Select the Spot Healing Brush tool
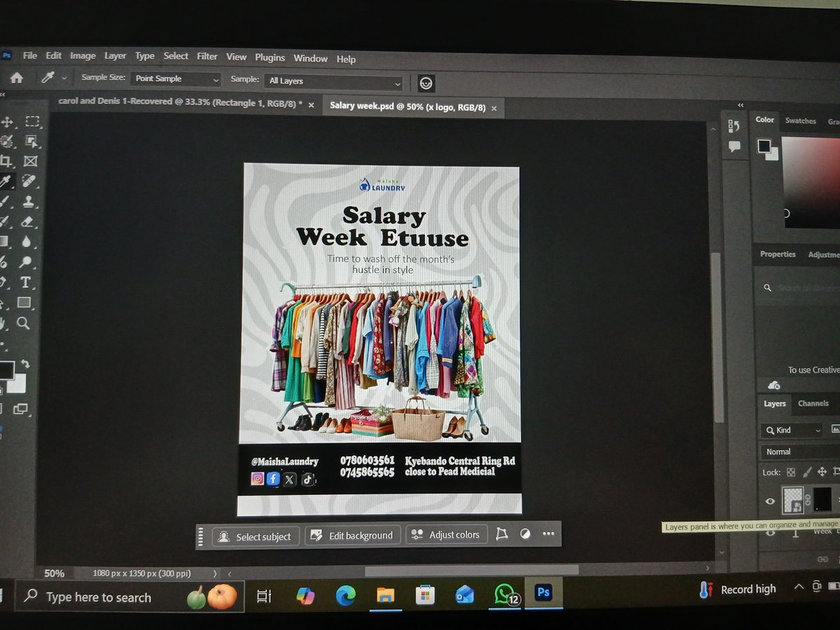This screenshot has width=840, height=630. coord(29,181)
